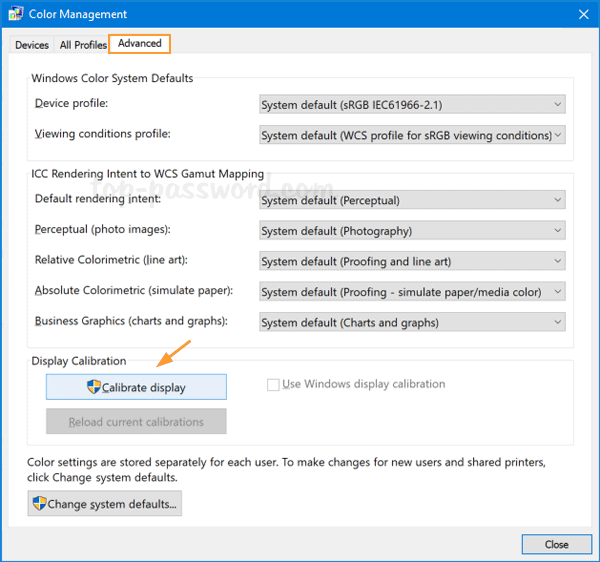The width and height of the screenshot is (600, 562).
Task: Select the Advanced tab
Action: [x=139, y=44]
